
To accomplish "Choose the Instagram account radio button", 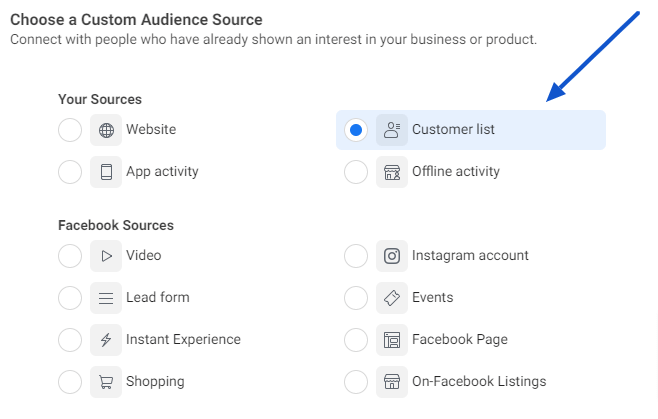I will [x=356, y=256].
